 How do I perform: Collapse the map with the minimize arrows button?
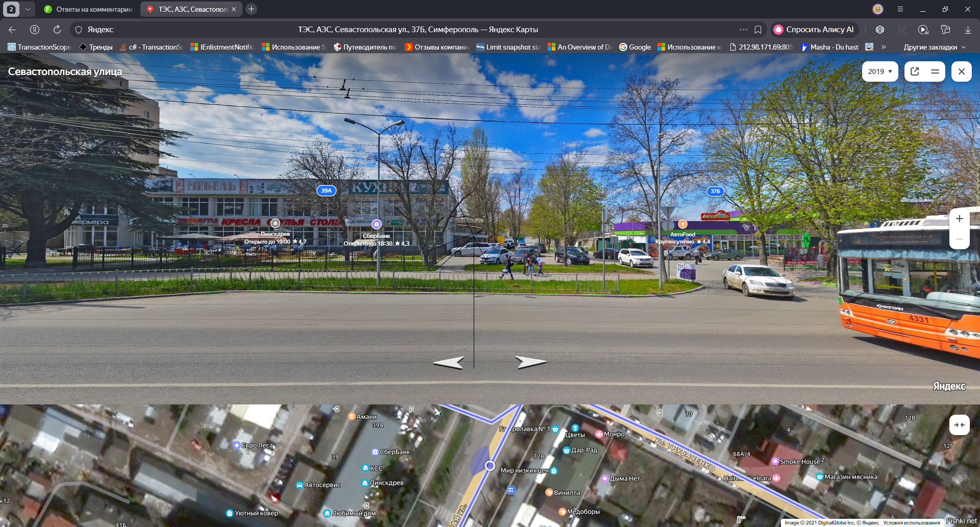[960, 425]
